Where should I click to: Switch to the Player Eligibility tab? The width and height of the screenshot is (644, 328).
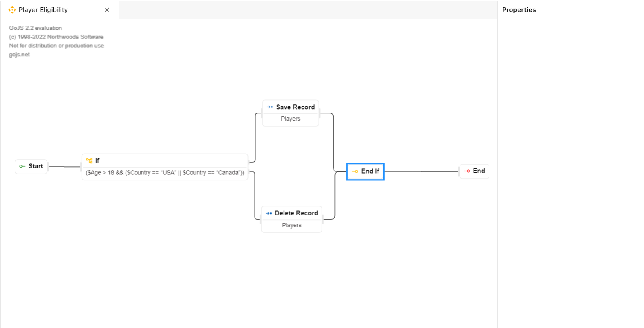(43, 10)
